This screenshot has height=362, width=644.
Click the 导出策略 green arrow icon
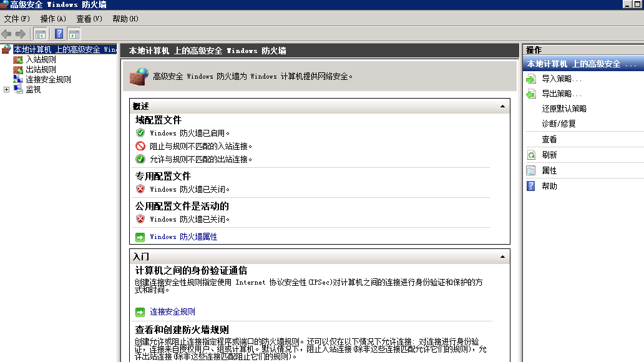[531, 94]
